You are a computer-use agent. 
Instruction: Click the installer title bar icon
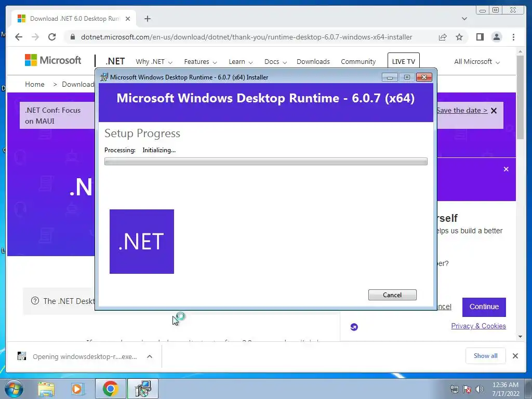pyautogui.click(x=104, y=77)
